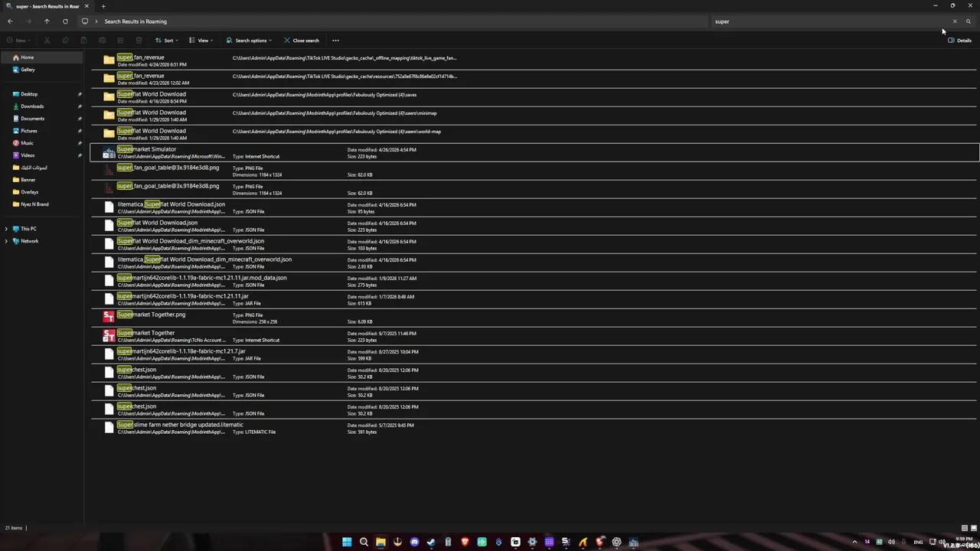
Task: Open Steam from the taskbar
Action: tap(431, 542)
